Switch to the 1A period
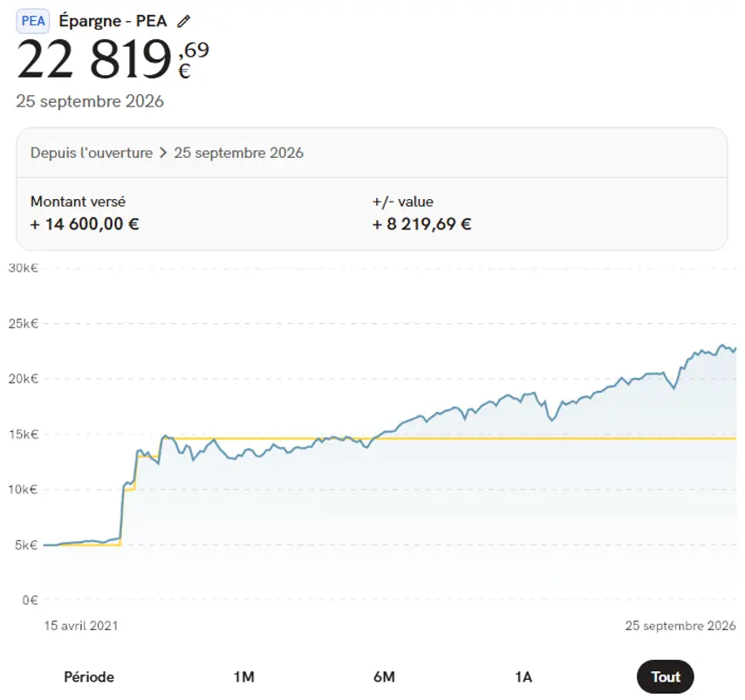This screenshot has width=745, height=700. tap(523, 676)
